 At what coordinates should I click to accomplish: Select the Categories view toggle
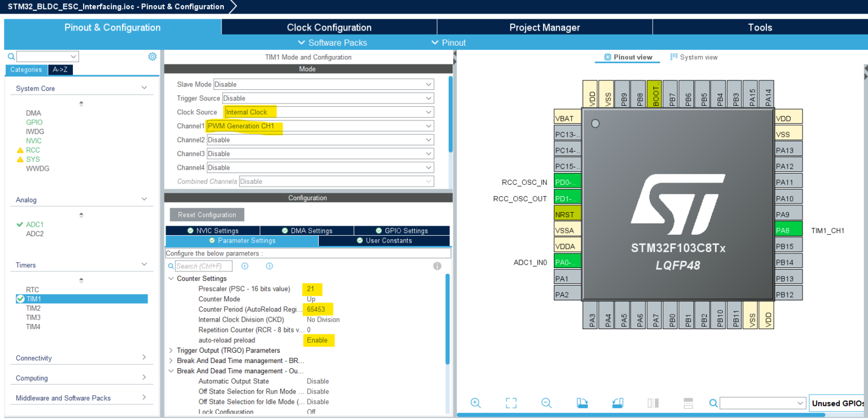pos(26,70)
